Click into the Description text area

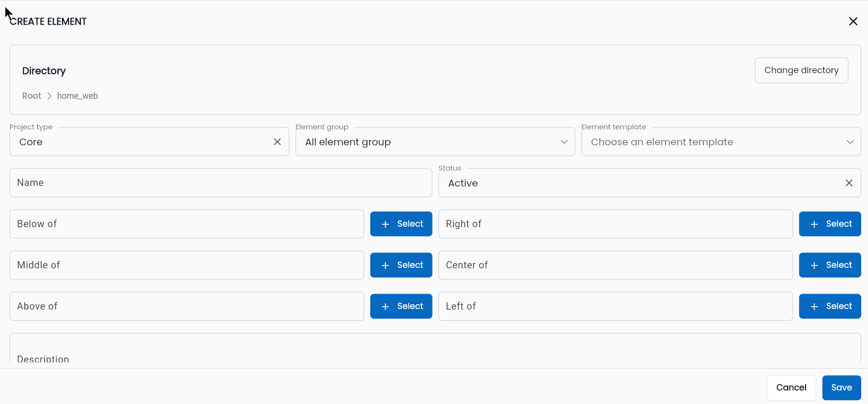435,349
